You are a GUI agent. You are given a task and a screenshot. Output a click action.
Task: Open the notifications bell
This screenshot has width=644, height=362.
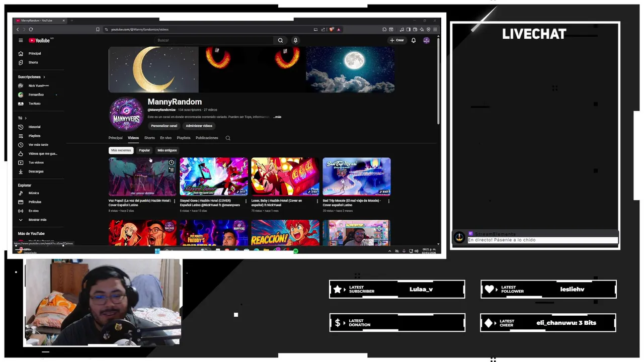click(414, 40)
